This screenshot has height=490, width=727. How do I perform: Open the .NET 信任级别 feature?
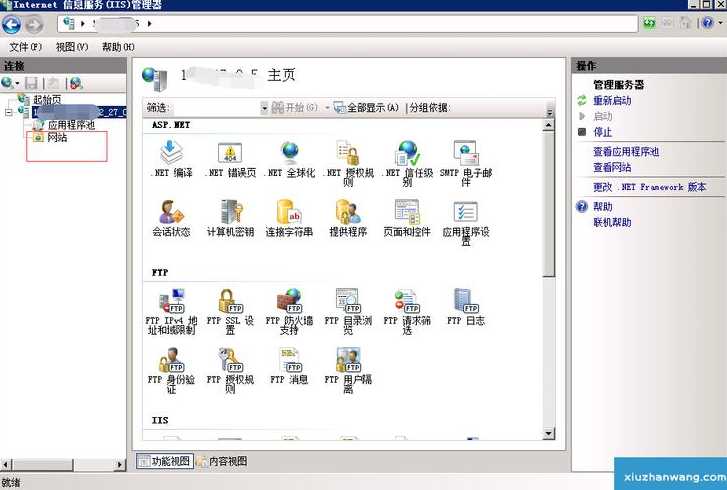click(x=408, y=163)
